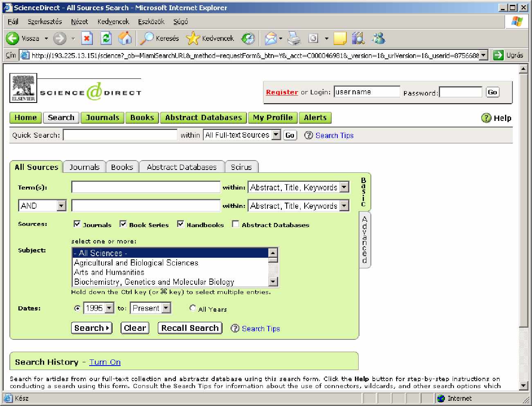Viewport: 532px width, 406px height.
Task: Click the Elsevier tree logo
Action: coord(23,88)
